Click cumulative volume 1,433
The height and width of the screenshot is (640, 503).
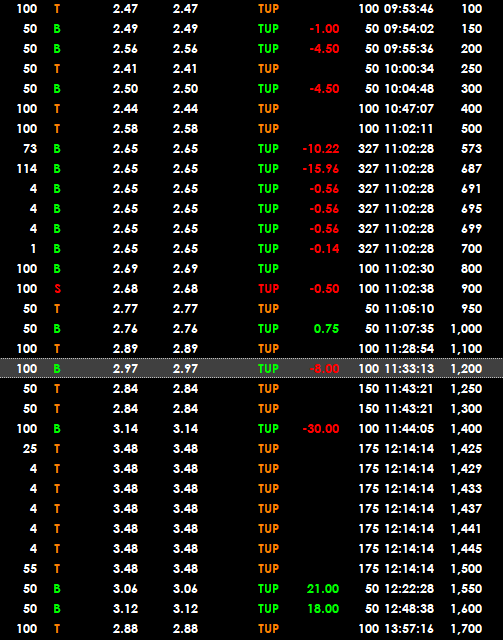pyautogui.click(x=466, y=489)
